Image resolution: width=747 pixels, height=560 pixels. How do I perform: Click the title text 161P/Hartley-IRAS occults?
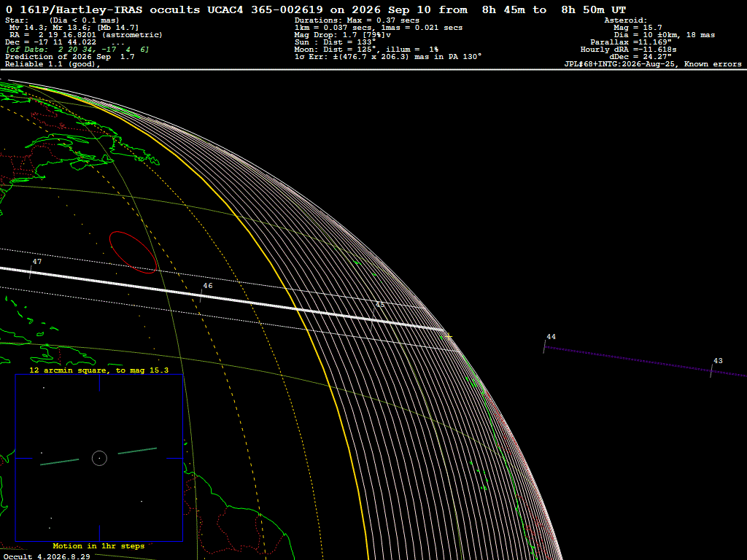coord(110,9)
